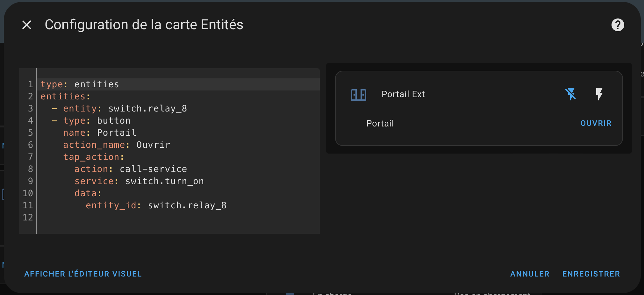Switch to AFFICHER L'ÉDITEUR VISUEL
This screenshot has height=295, width=644.
tap(83, 274)
